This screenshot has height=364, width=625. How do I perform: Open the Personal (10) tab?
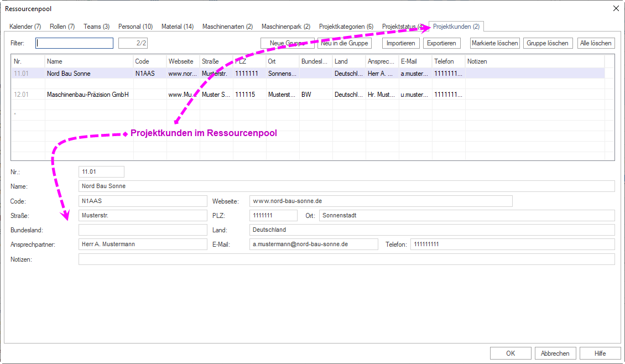(x=135, y=27)
